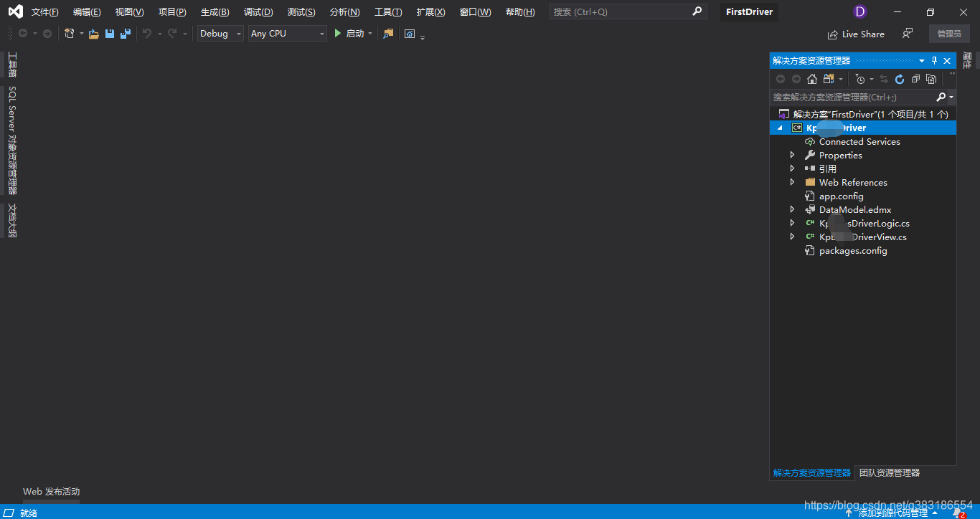Switch to the 解决方案资源管理器 bottom tab
This screenshot has height=519, width=980.
(812, 473)
